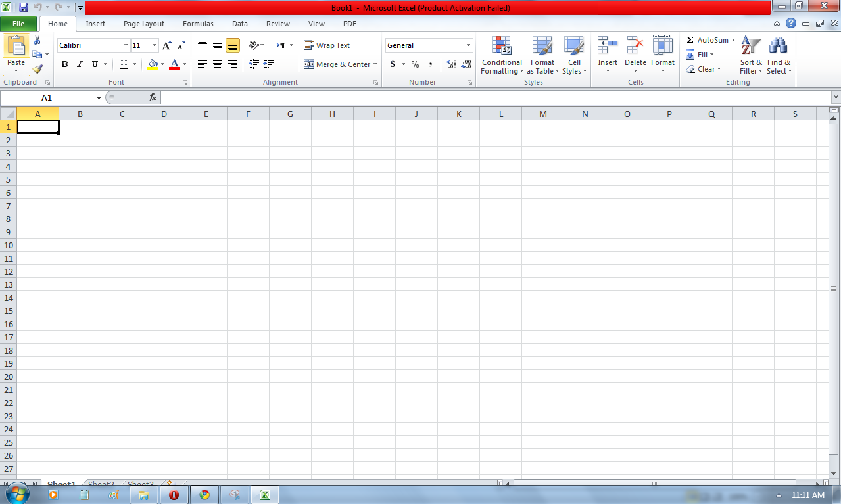
Task: Click the Increase Indent icon
Action: click(268, 64)
